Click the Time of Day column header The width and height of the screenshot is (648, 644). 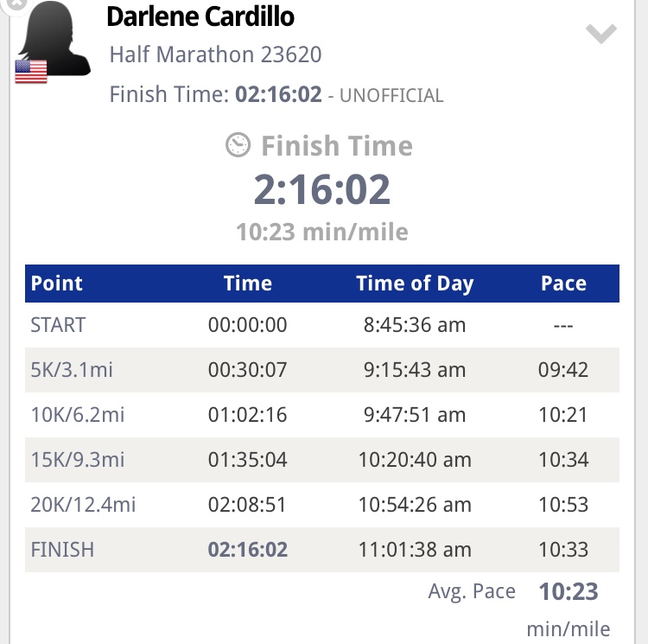415,284
